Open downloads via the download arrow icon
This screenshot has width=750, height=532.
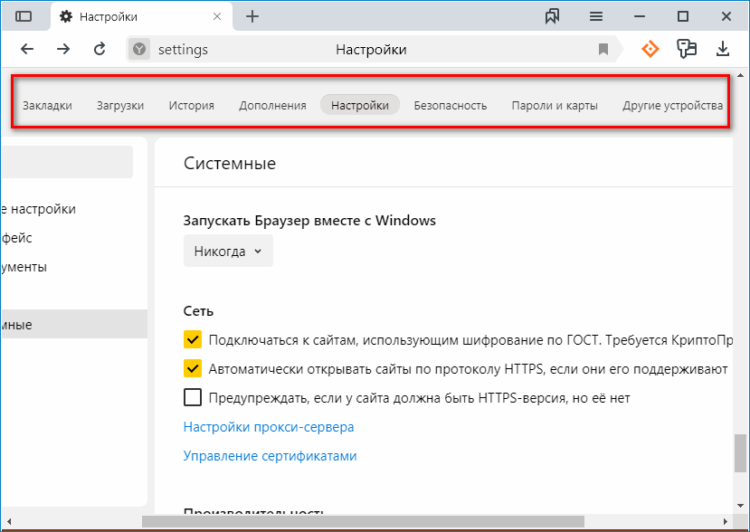click(722, 49)
